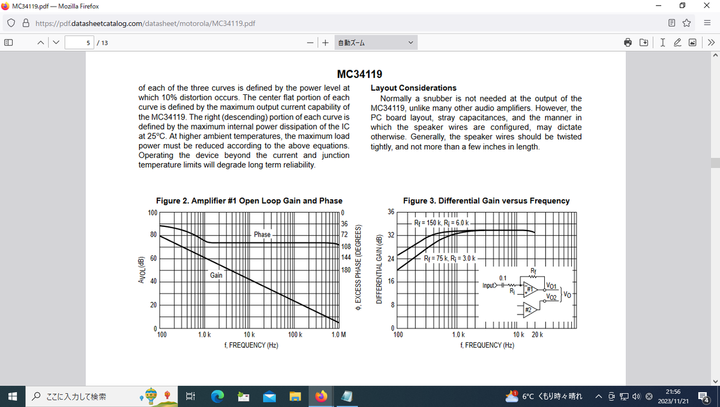Select the draw annotation tool

pos(678,43)
